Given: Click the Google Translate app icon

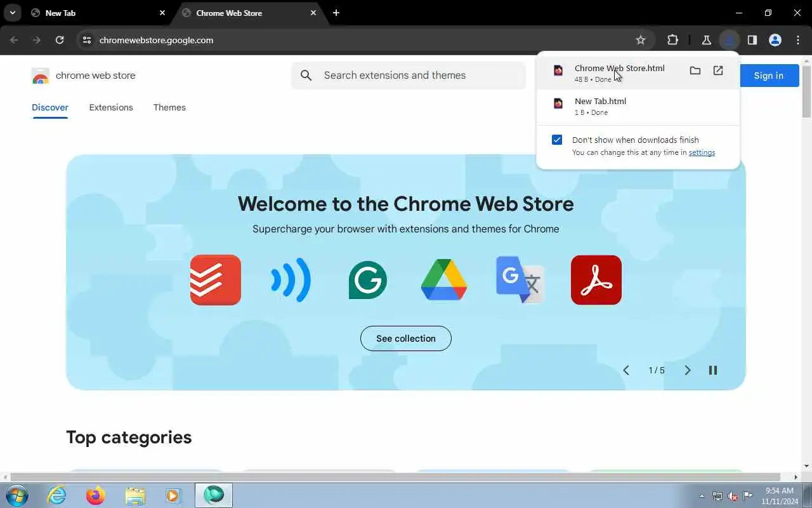Looking at the screenshot, I should (520, 280).
